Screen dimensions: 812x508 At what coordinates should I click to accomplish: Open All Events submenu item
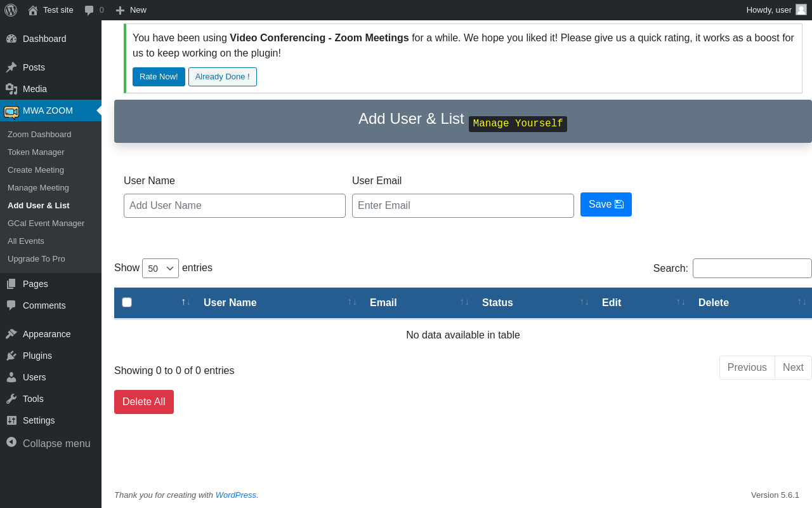click(26, 241)
